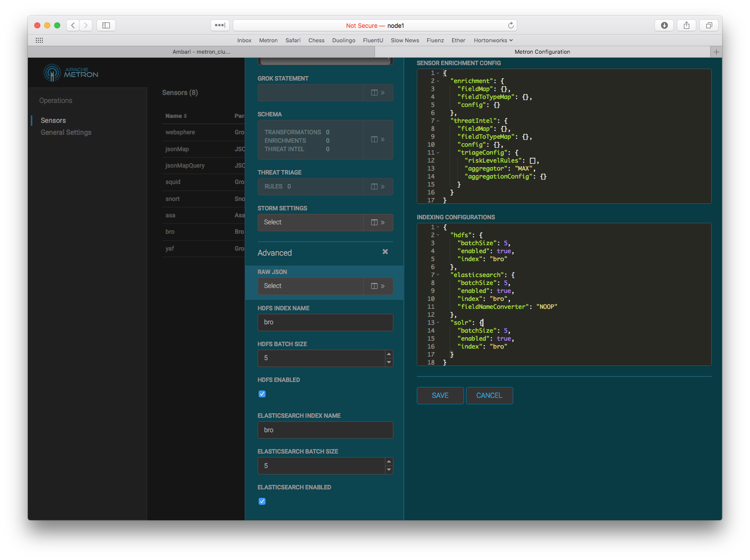Open the FluentU bookmark
This screenshot has width=750, height=560.
(x=373, y=40)
